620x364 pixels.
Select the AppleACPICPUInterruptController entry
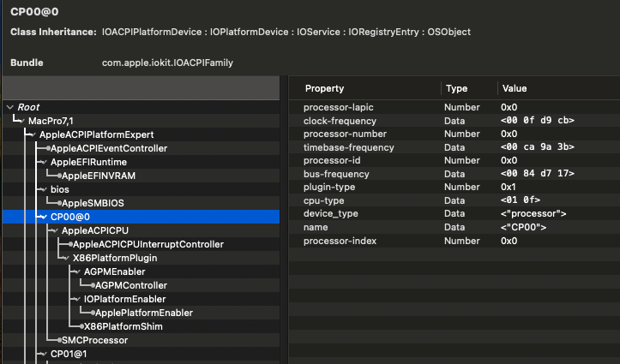point(148,244)
